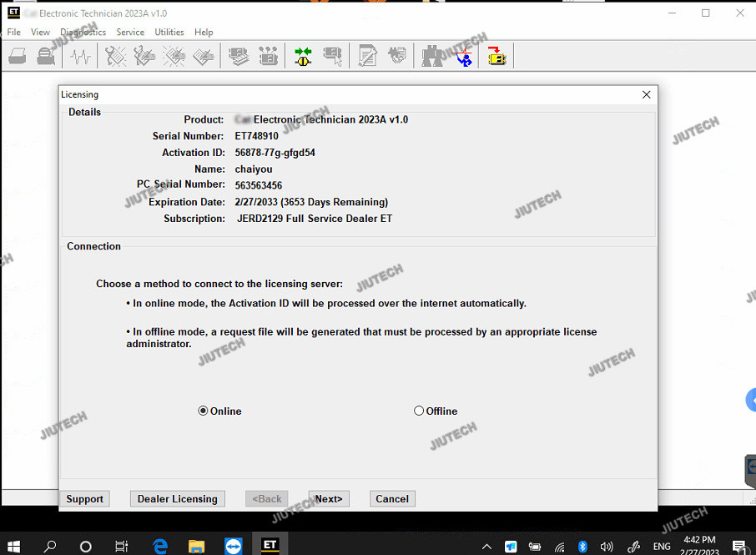Click serial number ET748910

pos(256,136)
